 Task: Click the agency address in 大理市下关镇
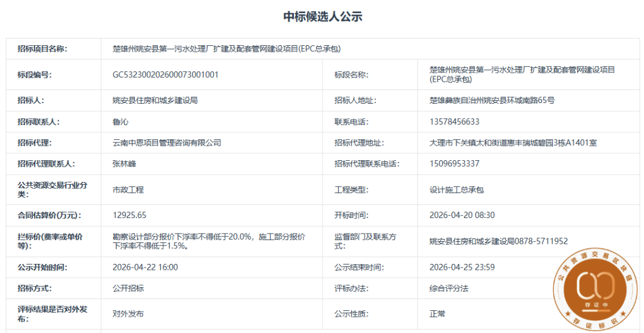coord(513,143)
